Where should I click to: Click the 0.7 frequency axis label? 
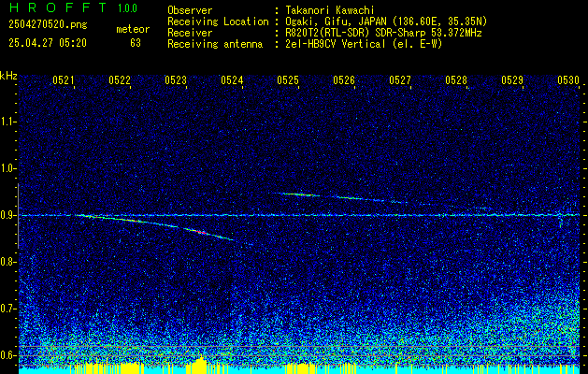coord(7,309)
